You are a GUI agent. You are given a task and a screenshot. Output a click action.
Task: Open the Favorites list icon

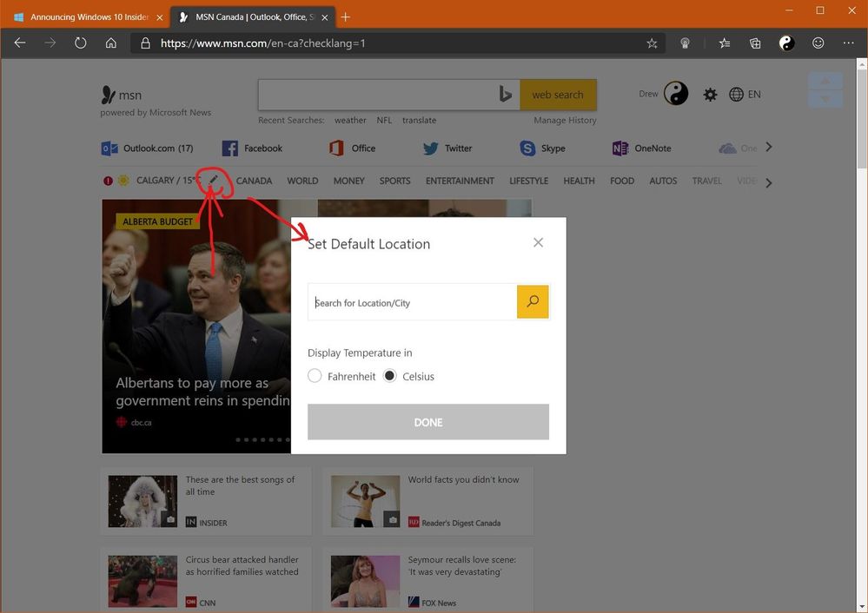click(725, 43)
